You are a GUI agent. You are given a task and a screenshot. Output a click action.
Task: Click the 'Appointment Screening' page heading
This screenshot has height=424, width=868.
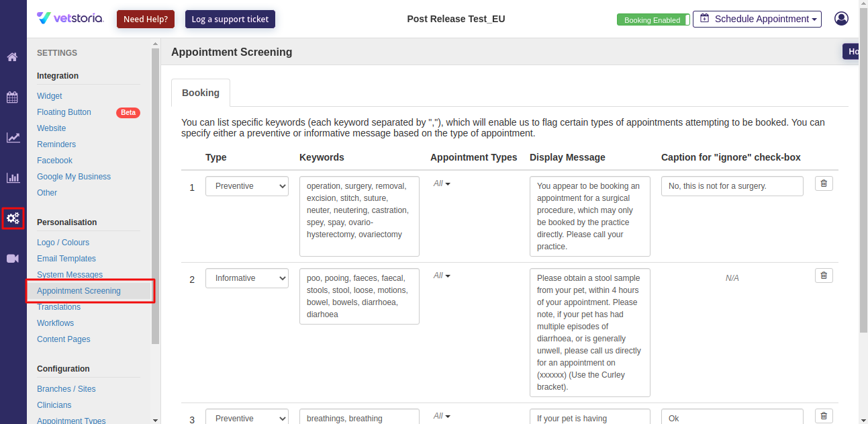pos(232,52)
